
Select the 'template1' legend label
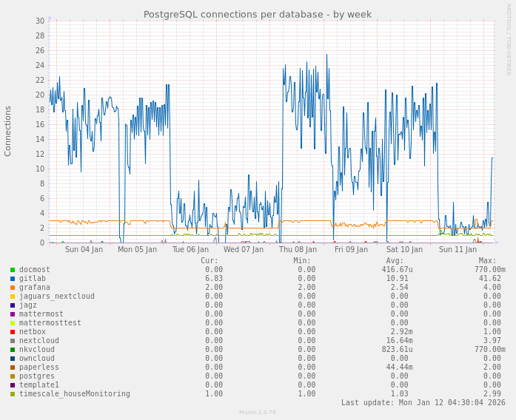pos(38,385)
